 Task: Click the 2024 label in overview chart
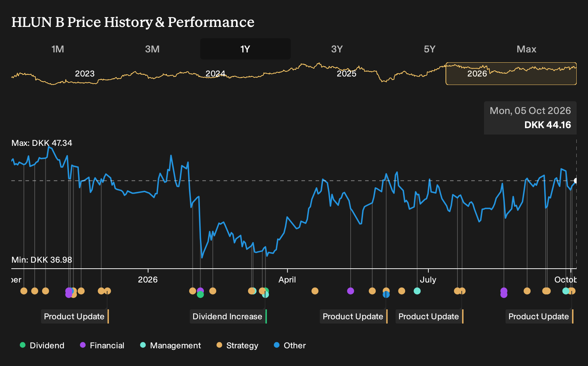point(215,74)
